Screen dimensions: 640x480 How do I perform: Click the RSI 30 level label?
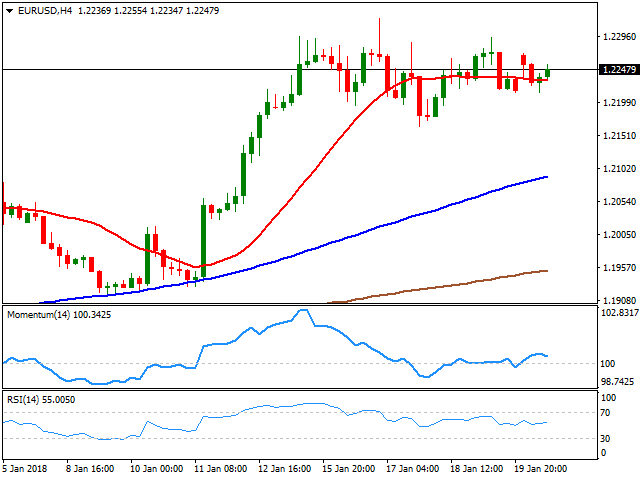pos(606,439)
